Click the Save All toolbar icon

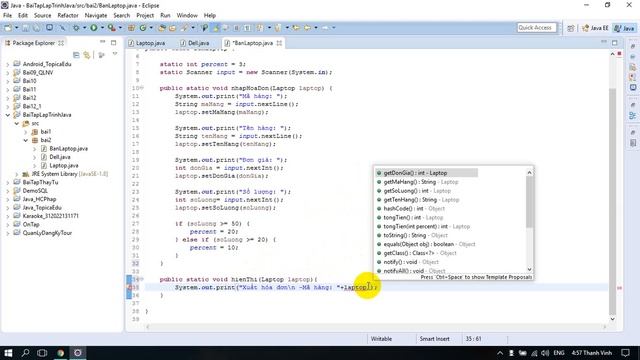[37, 28]
